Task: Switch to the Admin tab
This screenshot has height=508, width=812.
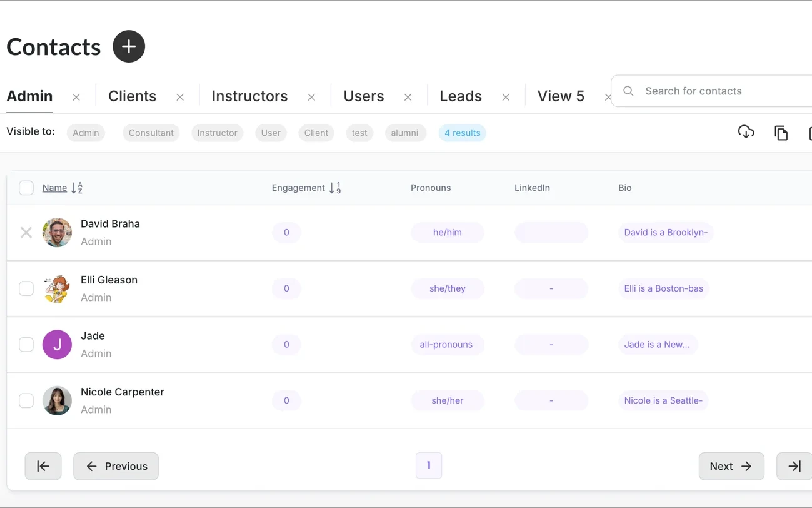Action: click(x=29, y=96)
